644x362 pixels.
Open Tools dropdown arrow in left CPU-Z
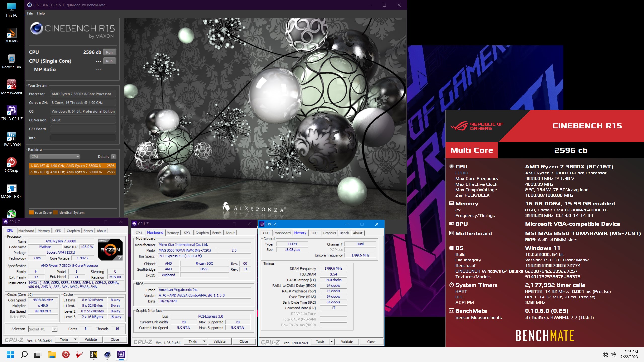click(75, 340)
